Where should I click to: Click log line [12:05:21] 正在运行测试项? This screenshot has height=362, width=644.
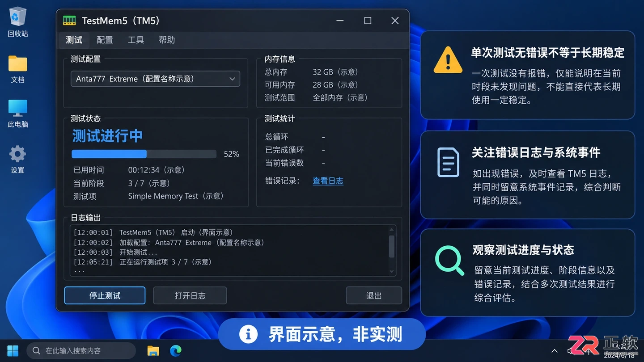click(143, 262)
